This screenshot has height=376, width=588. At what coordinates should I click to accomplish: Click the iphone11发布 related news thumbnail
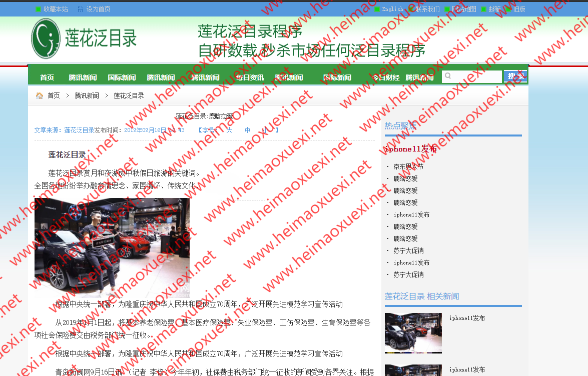point(413,332)
